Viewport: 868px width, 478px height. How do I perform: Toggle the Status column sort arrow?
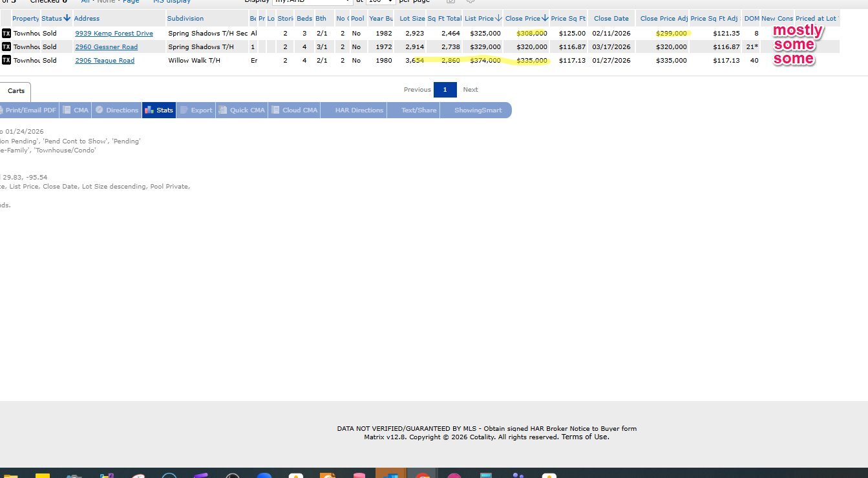pyautogui.click(x=67, y=18)
